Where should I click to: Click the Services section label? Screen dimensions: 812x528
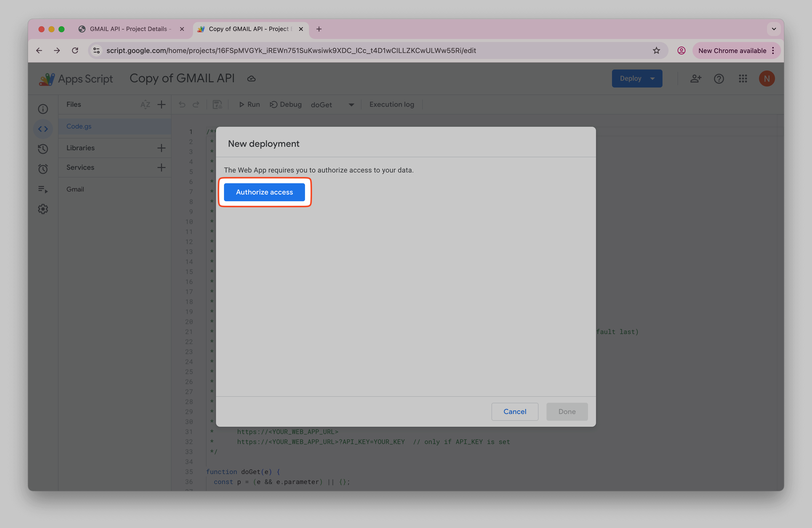[x=80, y=167]
